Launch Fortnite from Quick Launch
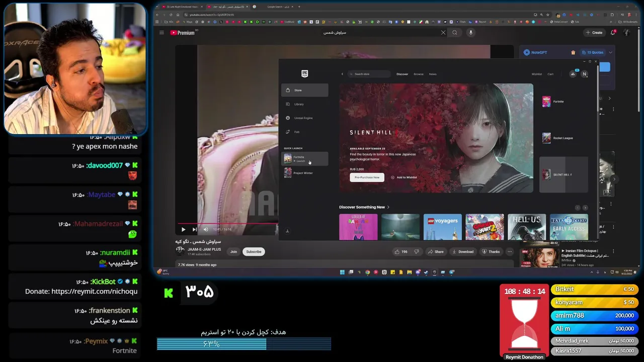Viewport: 644px width, 362px height. click(x=305, y=158)
